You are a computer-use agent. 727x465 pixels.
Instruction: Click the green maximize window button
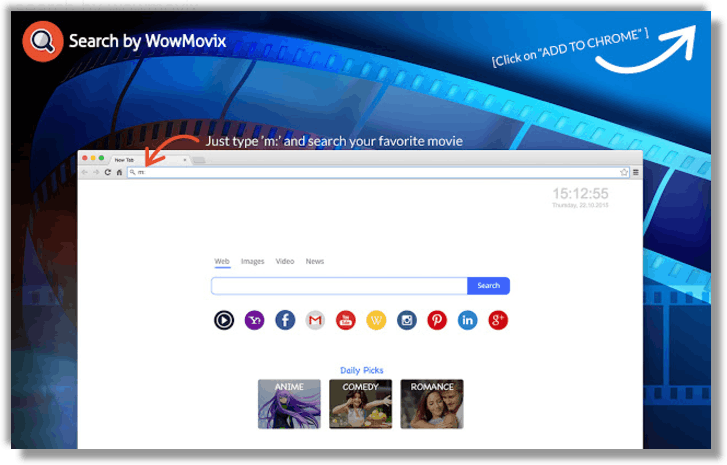(102, 158)
